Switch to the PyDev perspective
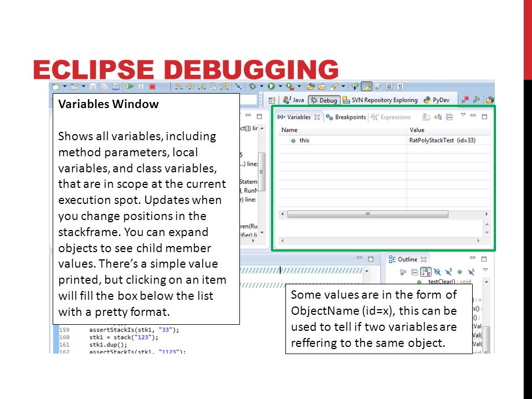This screenshot has height=399, width=532. (436, 100)
